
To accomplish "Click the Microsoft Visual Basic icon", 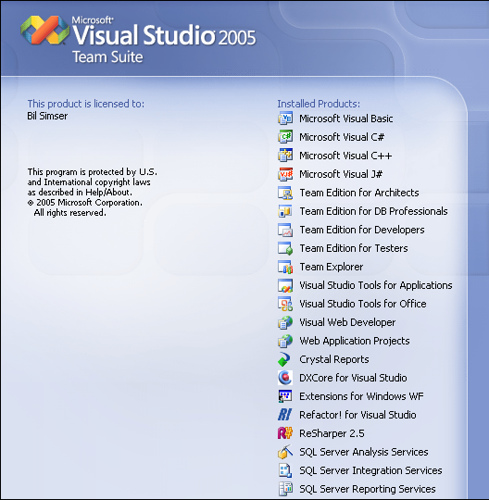I will pyautogui.click(x=285, y=118).
